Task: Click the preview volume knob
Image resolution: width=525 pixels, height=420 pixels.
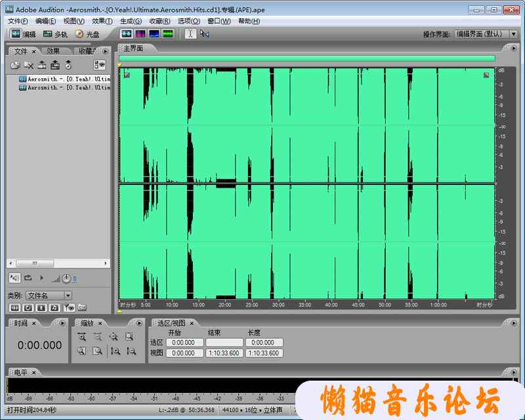Action: [66, 278]
